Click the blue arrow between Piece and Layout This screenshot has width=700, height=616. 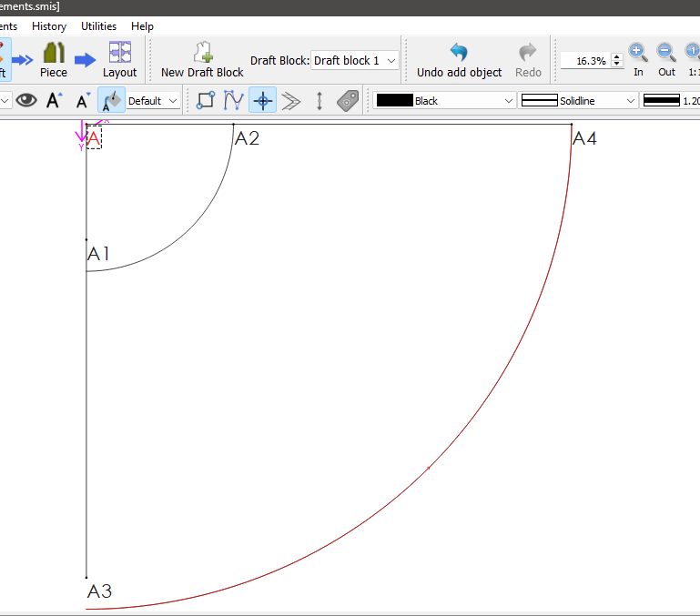[x=85, y=60]
